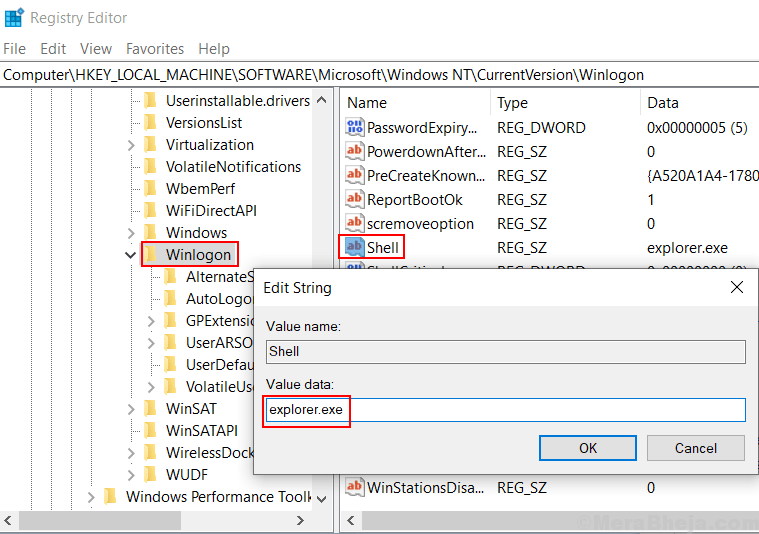Select the WUDF folder icon
Viewport: 759px width, 534px height.
[151, 474]
